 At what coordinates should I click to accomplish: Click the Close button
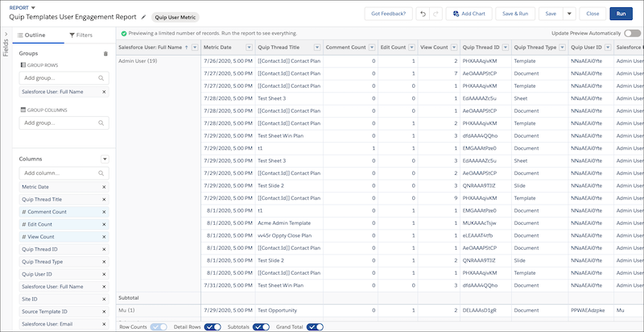[x=592, y=14]
